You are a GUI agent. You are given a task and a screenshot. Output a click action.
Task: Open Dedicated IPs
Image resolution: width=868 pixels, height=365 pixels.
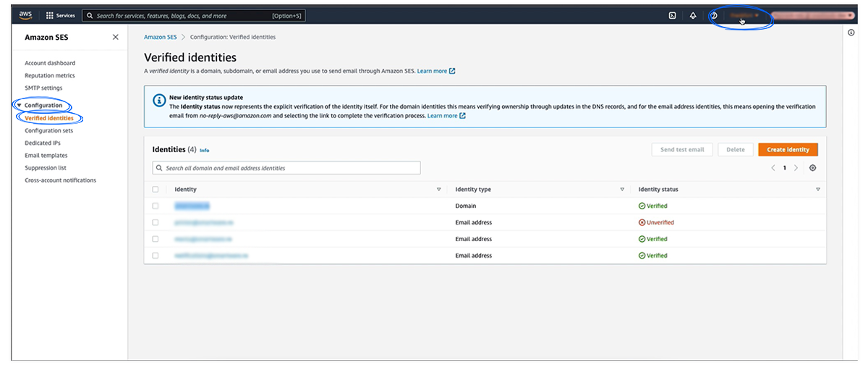pos(43,143)
